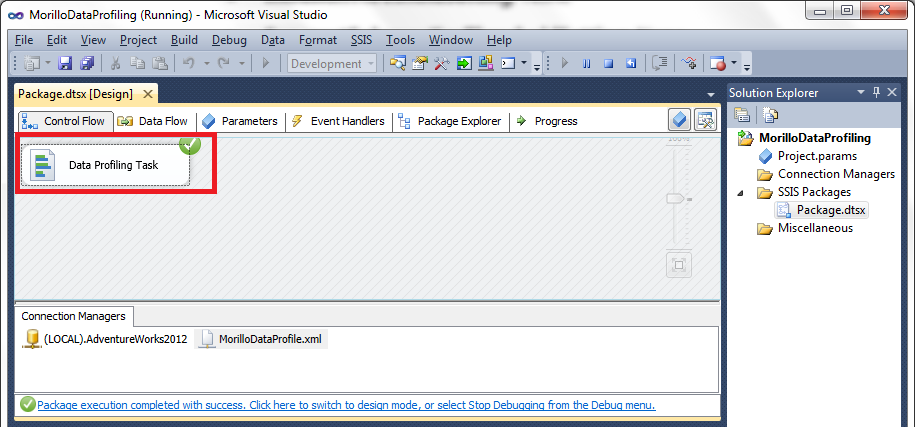This screenshot has height=427, width=915.
Task: Click the QuickWatch glasses icon
Action: coord(690,64)
